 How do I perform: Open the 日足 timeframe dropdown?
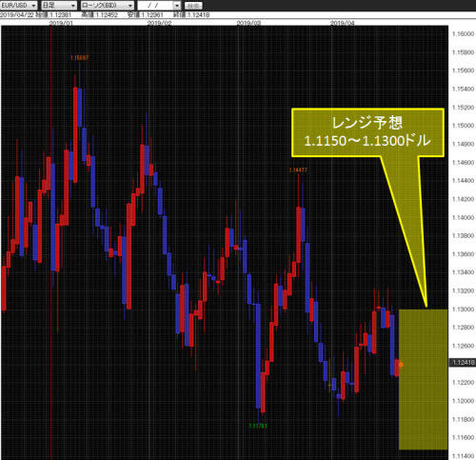click(x=59, y=5)
